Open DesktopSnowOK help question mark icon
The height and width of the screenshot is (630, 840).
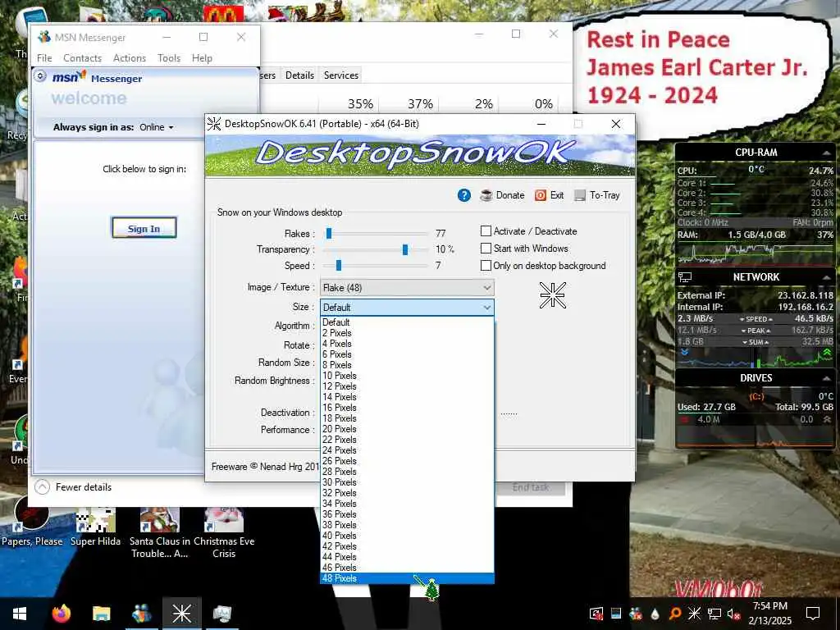click(464, 195)
